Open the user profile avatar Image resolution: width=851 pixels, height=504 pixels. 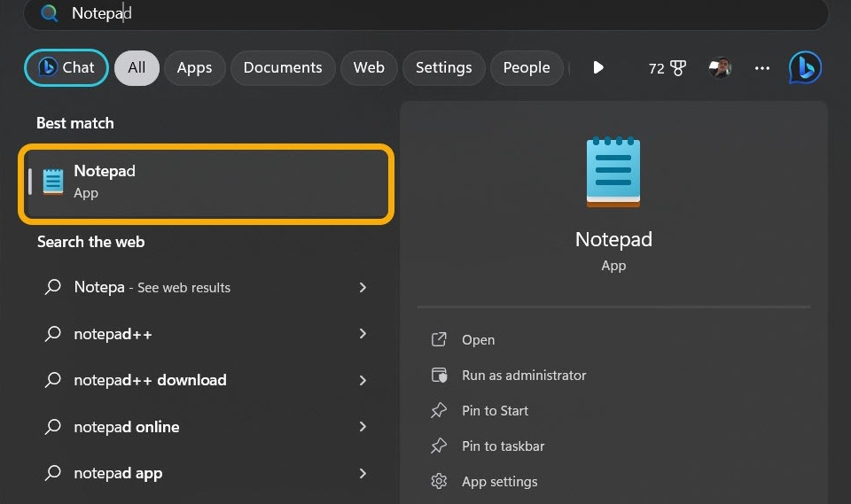click(x=720, y=68)
